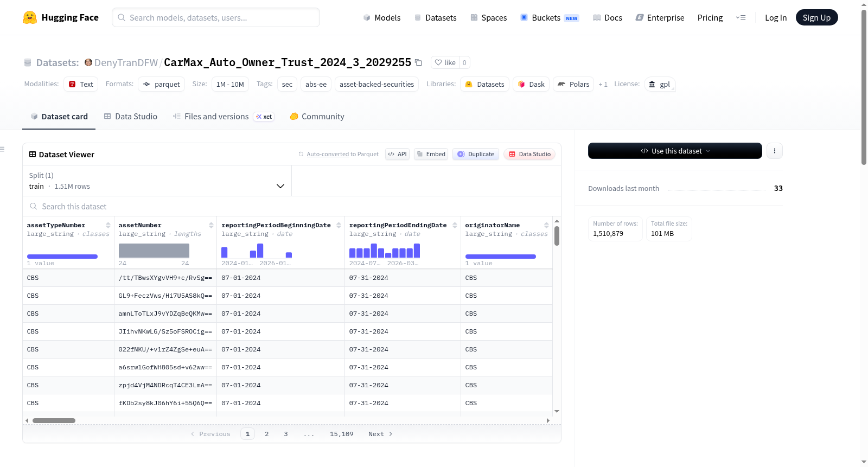The width and height of the screenshot is (868, 467).
Task: Switch to the Data Studio tab
Action: [131, 117]
